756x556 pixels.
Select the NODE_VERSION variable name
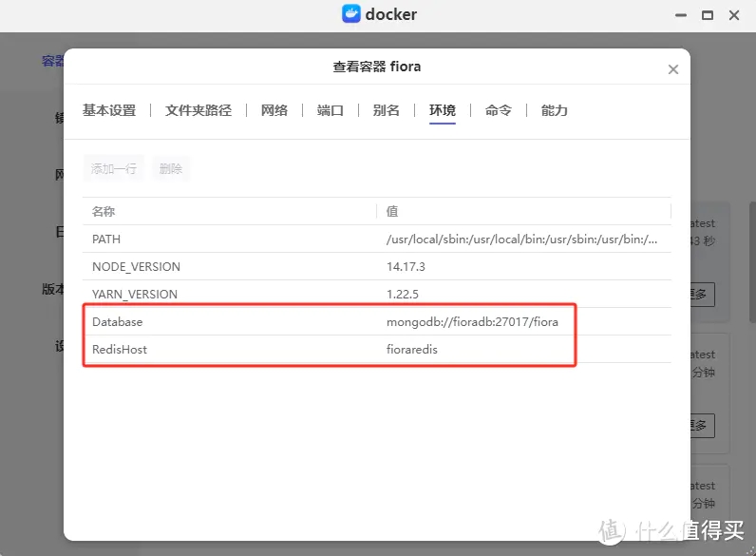136,267
